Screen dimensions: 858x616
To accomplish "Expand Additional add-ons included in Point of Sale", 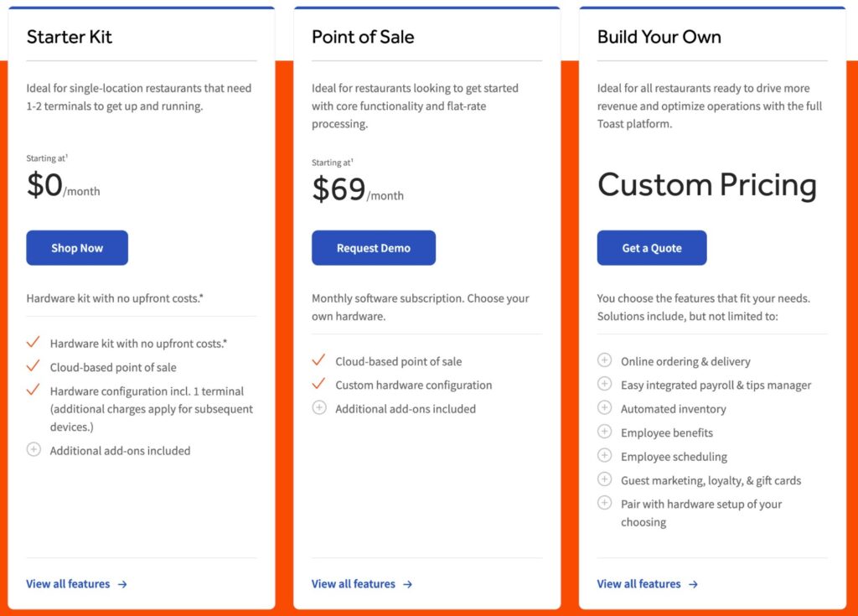I will pyautogui.click(x=318, y=408).
